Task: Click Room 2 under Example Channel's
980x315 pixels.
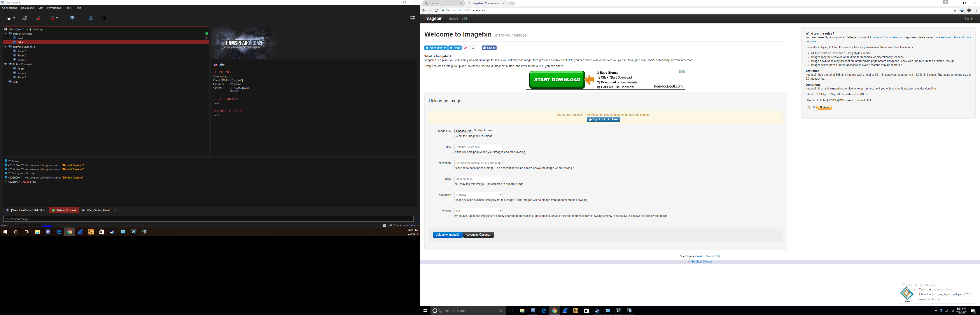Action: pos(22,56)
